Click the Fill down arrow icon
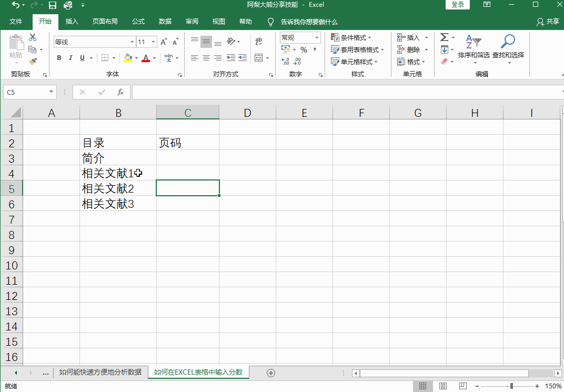Viewport: 564px width, 392px height. (x=445, y=49)
